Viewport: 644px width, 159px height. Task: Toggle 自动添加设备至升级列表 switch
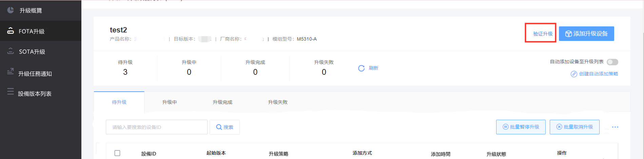tap(612, 62)
